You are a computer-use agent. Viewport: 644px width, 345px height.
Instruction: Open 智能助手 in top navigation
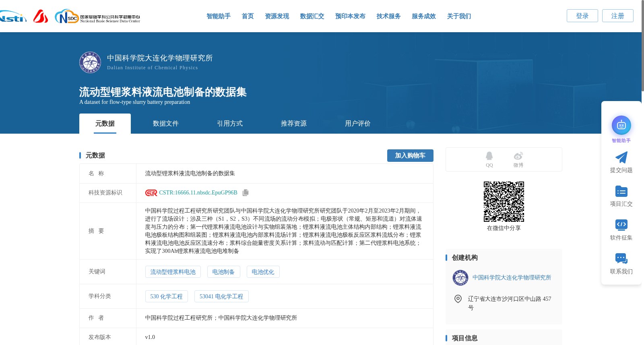pos(219,16)
